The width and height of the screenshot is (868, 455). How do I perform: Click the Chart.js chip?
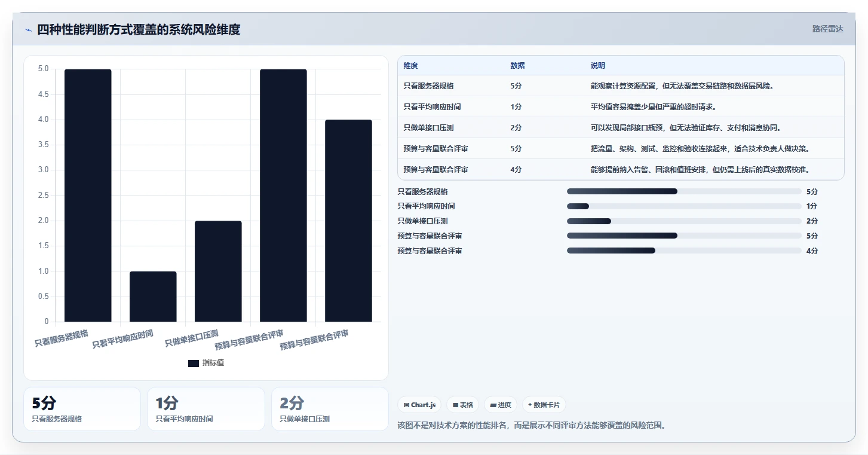[420, 405]
